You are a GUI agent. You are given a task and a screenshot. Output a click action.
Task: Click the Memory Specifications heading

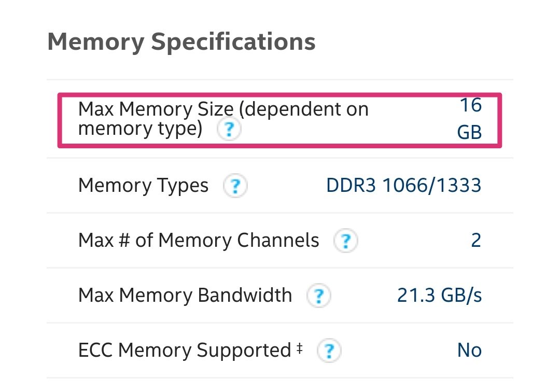pyautogui.click(x=181, y=41)
